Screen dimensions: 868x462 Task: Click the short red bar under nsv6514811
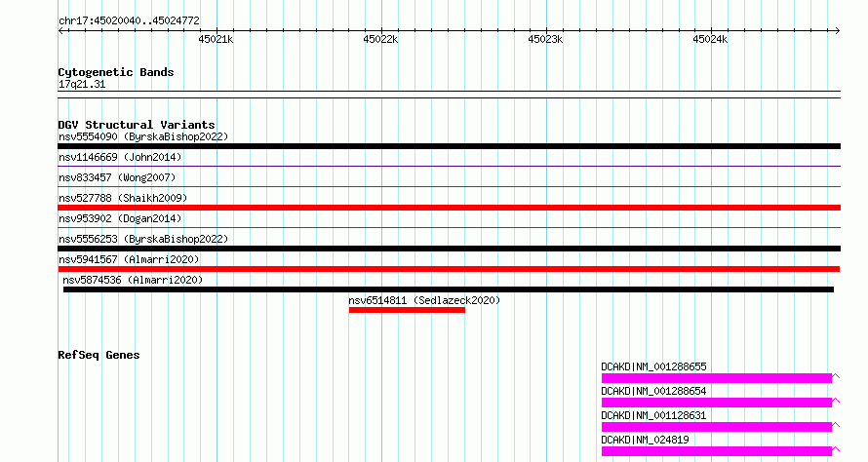tap(407, 310)
